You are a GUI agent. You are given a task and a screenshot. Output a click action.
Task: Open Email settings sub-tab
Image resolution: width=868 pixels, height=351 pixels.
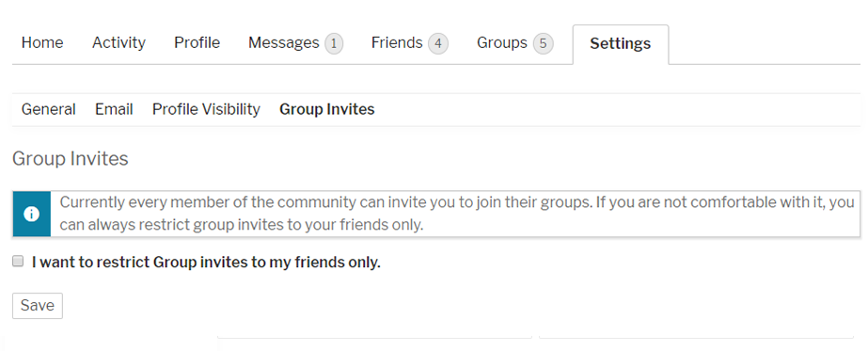click(x=114, y=109)
